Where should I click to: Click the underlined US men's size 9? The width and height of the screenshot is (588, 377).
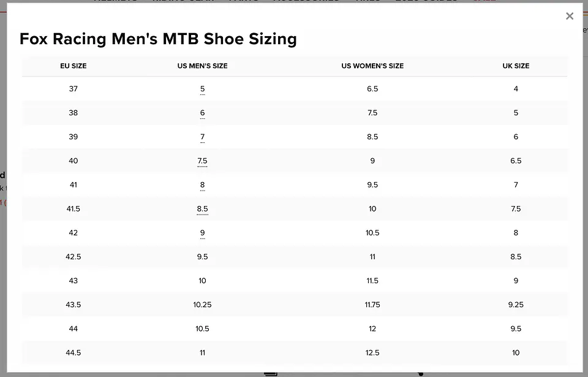click(x=203, y=233)
